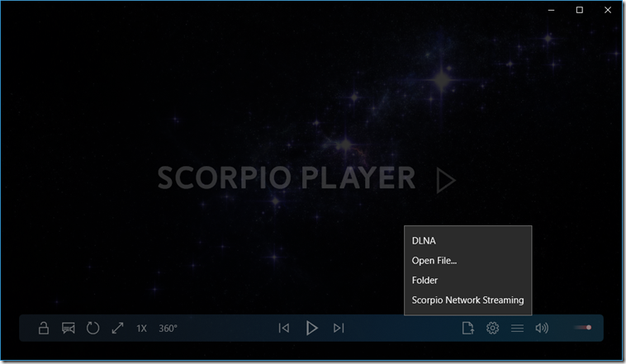The width and height of the screenshot is (626, 364).
Task: Skip to the previous track
Action: tap(284, 329)
